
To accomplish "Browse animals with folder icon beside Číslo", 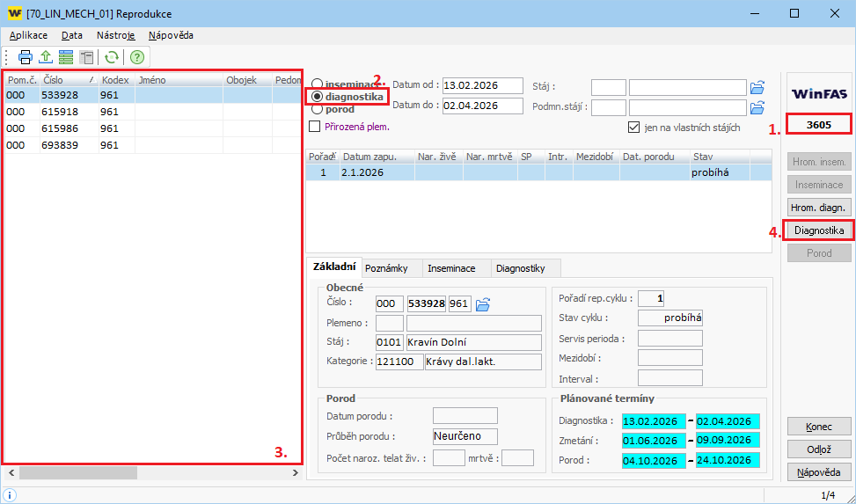I will [x=482, y=304].
